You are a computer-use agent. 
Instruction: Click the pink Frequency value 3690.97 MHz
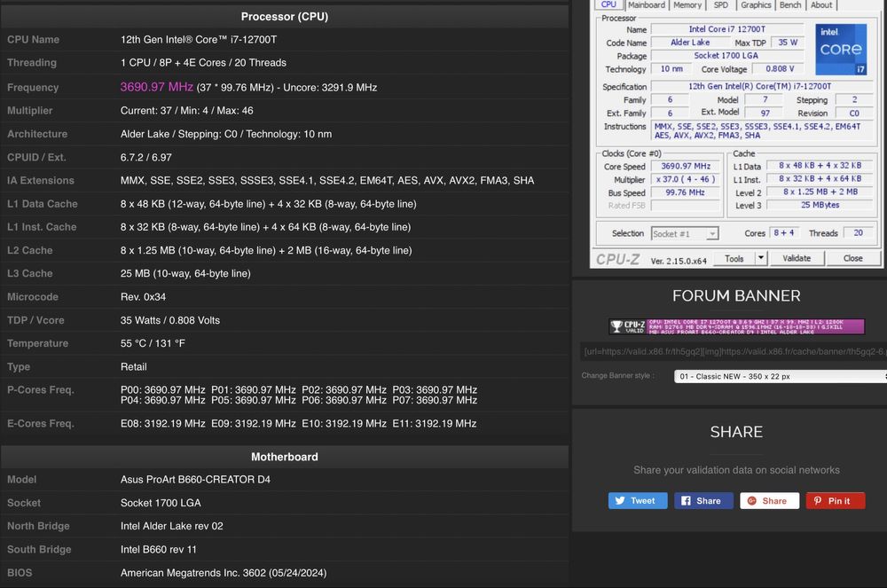(x=157, y=87)
